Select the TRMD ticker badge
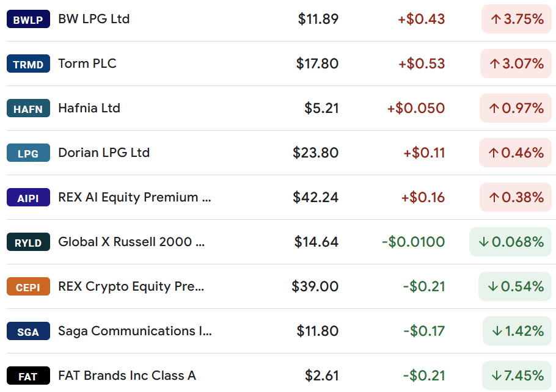The height and width of the screenshot is (392, 556). point(28,64)
